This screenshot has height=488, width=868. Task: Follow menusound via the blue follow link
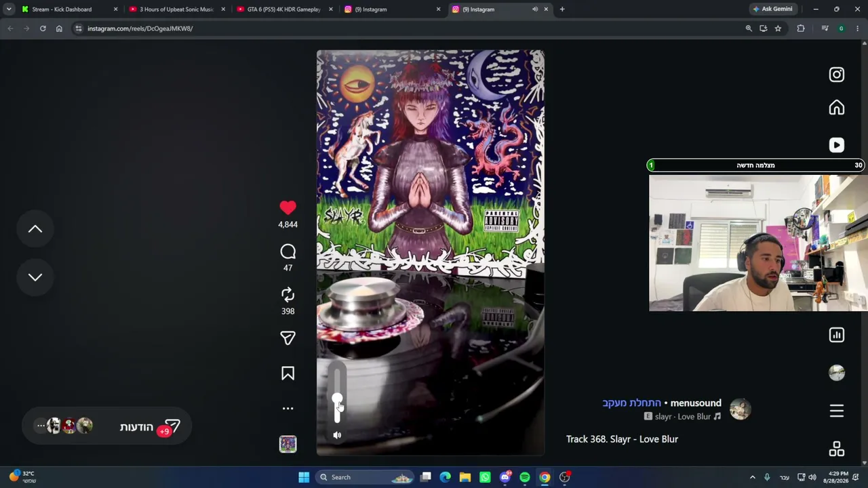(x=631, y=403)
